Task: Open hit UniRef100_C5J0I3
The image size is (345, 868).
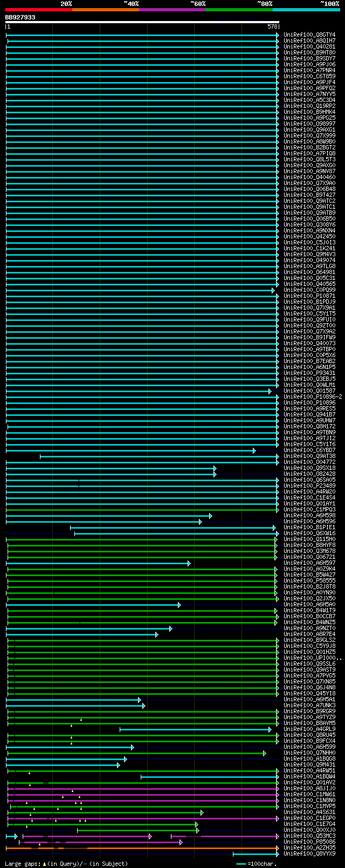Action: tap(309, 243)
